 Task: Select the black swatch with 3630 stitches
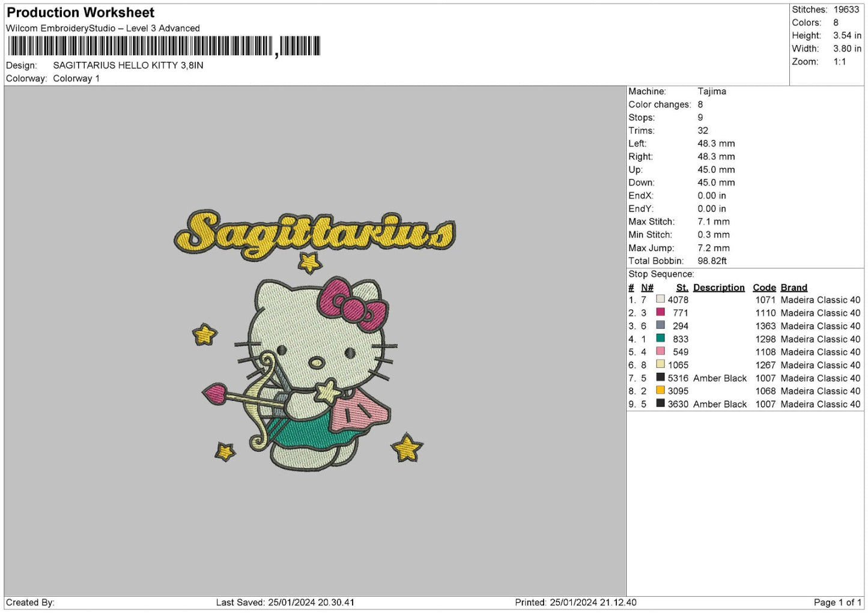[x=660, y=403]
